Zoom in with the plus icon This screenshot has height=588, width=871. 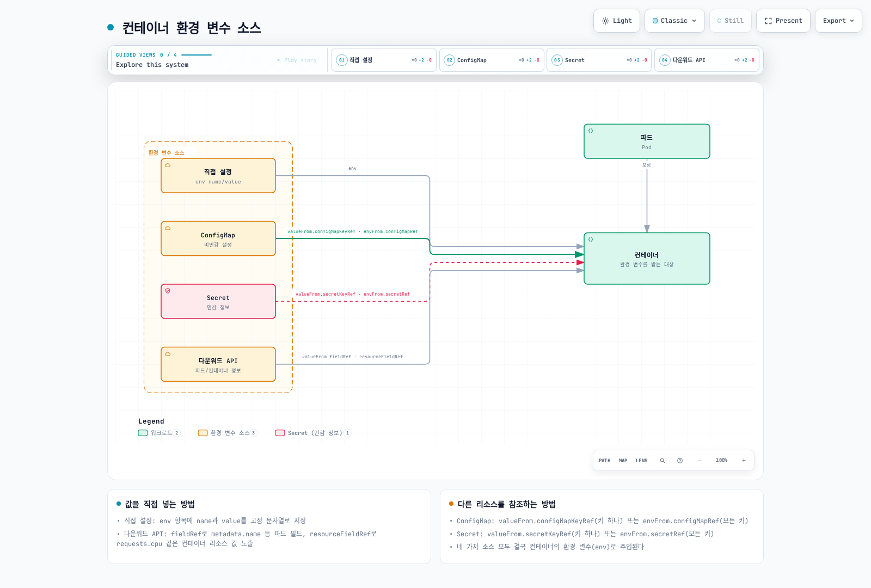744,461
